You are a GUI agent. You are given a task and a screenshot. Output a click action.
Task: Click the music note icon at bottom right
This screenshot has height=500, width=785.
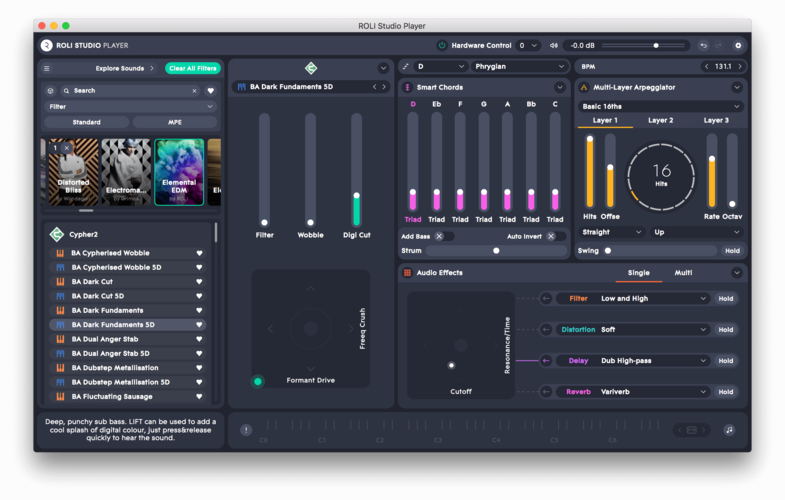click(729, 430)
